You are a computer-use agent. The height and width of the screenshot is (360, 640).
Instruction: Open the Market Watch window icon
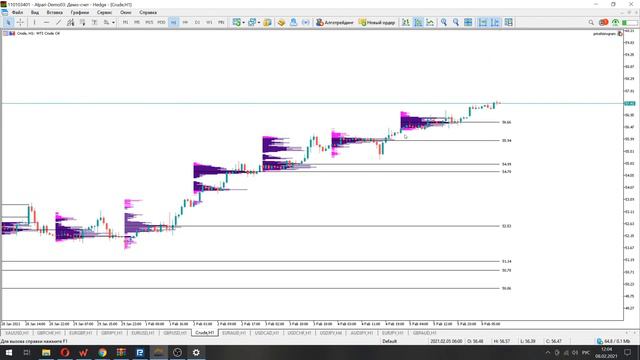[267, 22]
